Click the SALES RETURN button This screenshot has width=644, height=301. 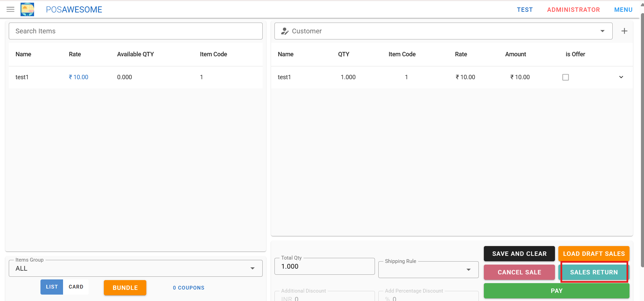pyautogui.click(x=594, y=272)
